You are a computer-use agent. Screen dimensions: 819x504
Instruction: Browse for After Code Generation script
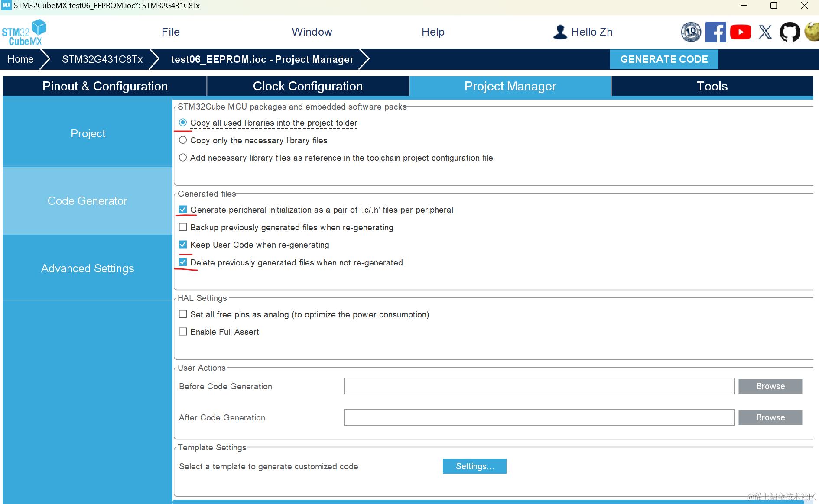coord(770,417)
